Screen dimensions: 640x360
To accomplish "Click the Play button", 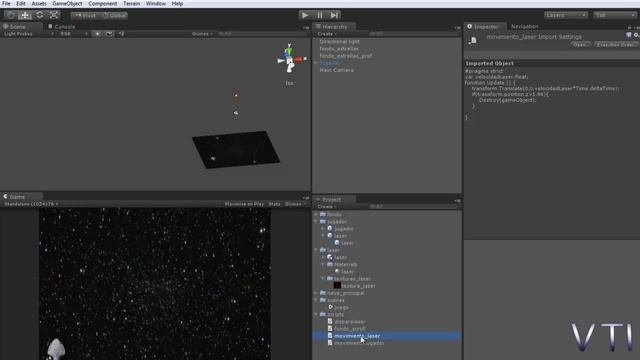I will click(x=305, y=16).
